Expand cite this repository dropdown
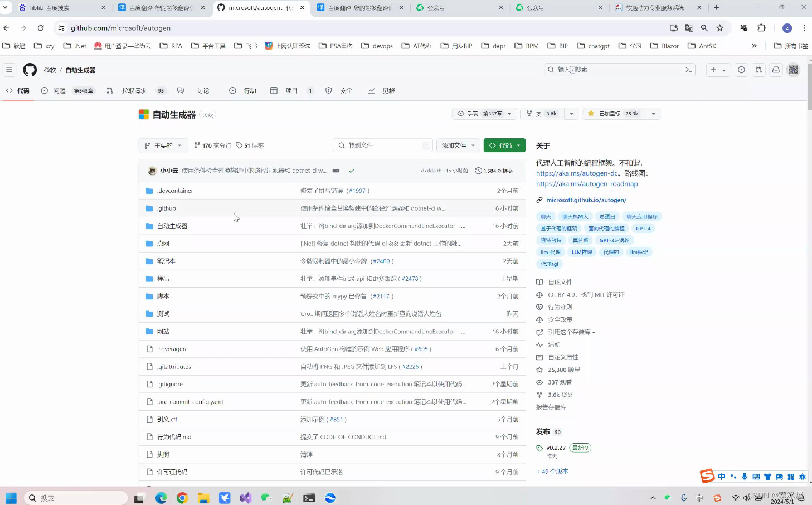This screenshot has width=812, height=505. 571,332
